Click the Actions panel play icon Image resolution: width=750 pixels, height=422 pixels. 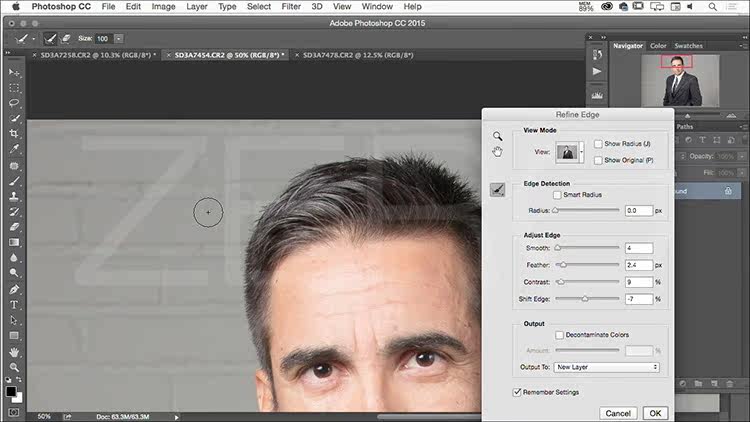click(x=597, y=72)
